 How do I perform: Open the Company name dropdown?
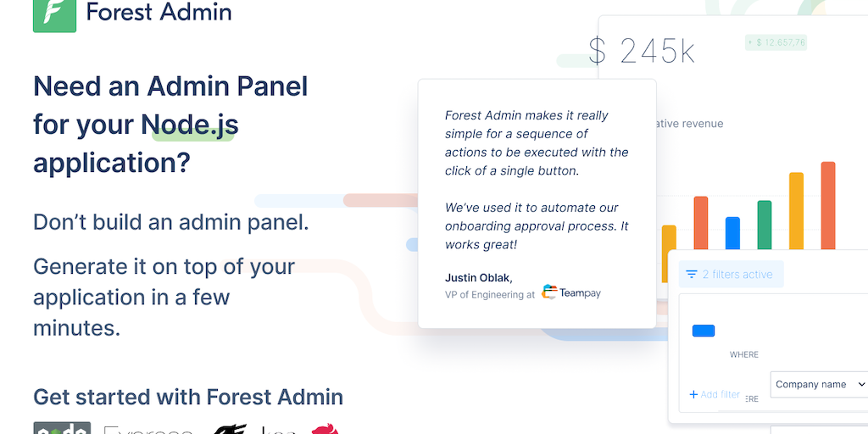pyautogui.click(x=818, y=384)
